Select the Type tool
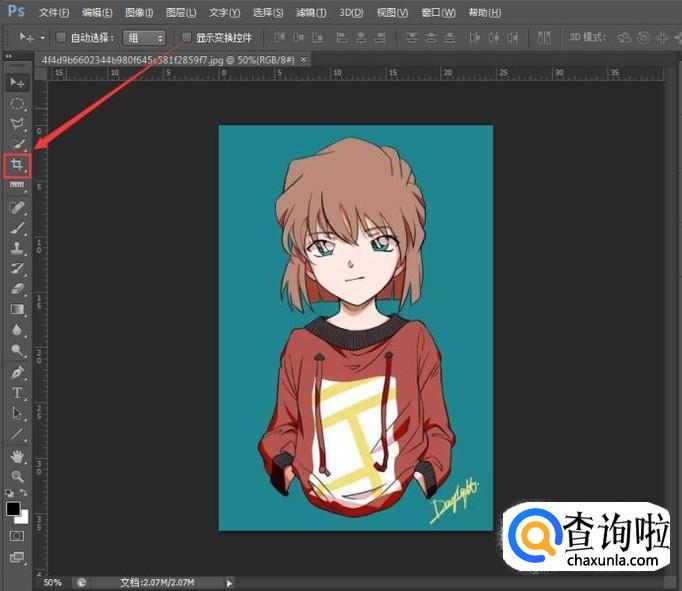Image resolution: width=682 pixels, height=591 pixels. (x=17, y=393)
